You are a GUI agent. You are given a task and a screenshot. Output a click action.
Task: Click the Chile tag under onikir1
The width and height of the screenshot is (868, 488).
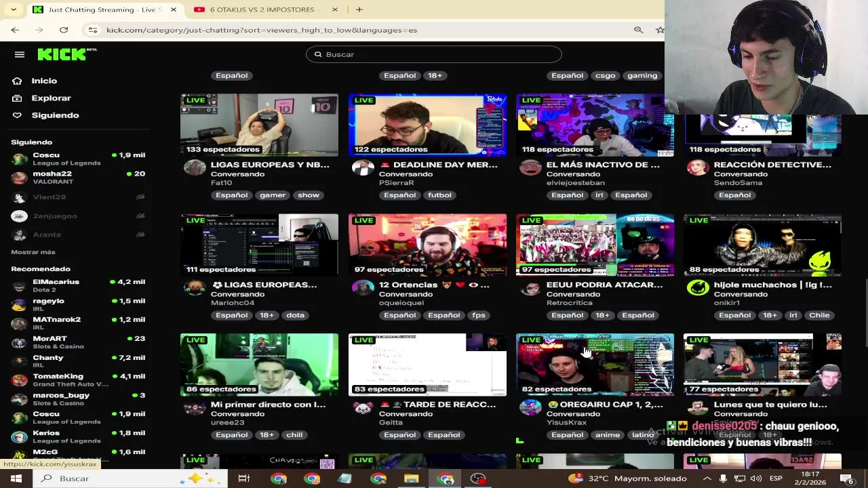click(819, 315)
